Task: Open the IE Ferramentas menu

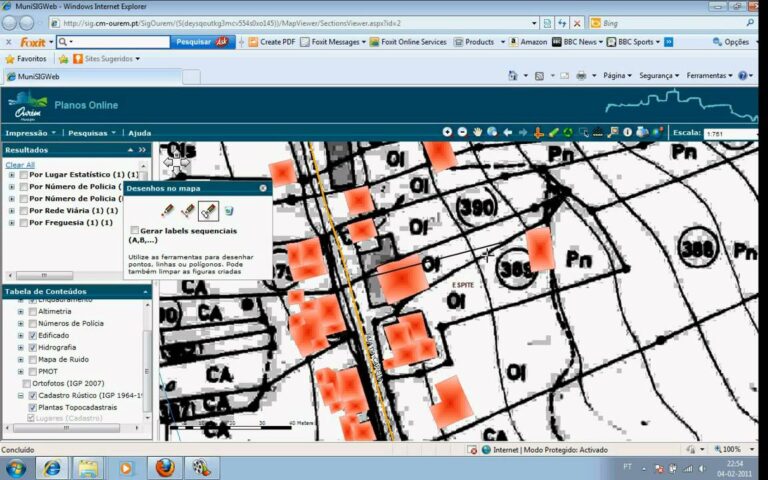Action: point(709,76)
